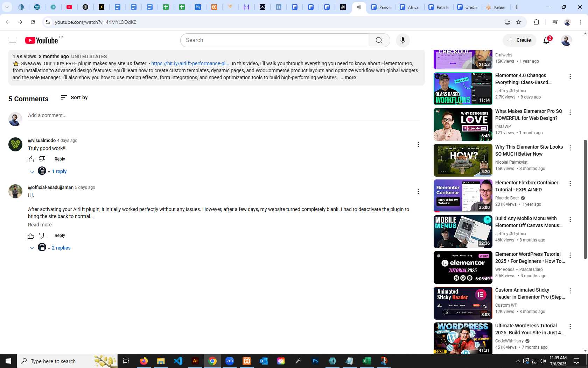Click the Create button
Screen dimensions: 588x368
click(519, 40)
